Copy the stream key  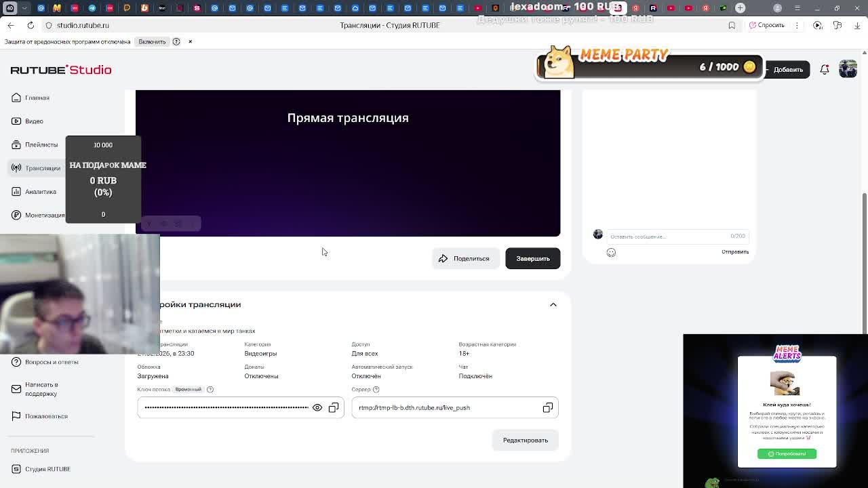334,408
